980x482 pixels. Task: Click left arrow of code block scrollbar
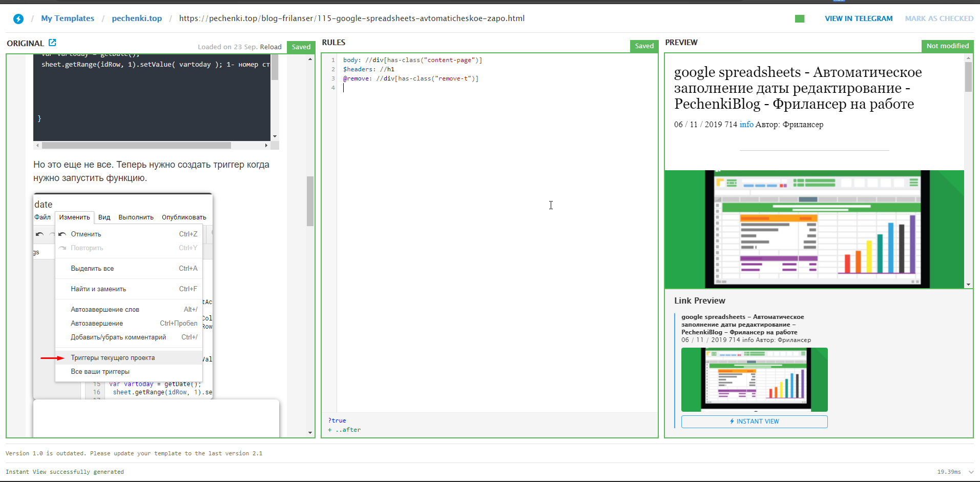(37, 146)
